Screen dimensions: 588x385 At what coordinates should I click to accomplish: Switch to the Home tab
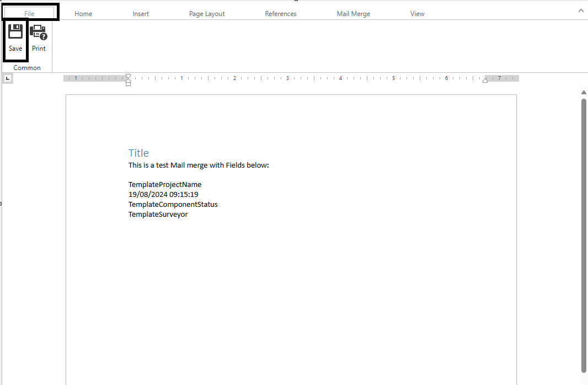click(83, 14)
